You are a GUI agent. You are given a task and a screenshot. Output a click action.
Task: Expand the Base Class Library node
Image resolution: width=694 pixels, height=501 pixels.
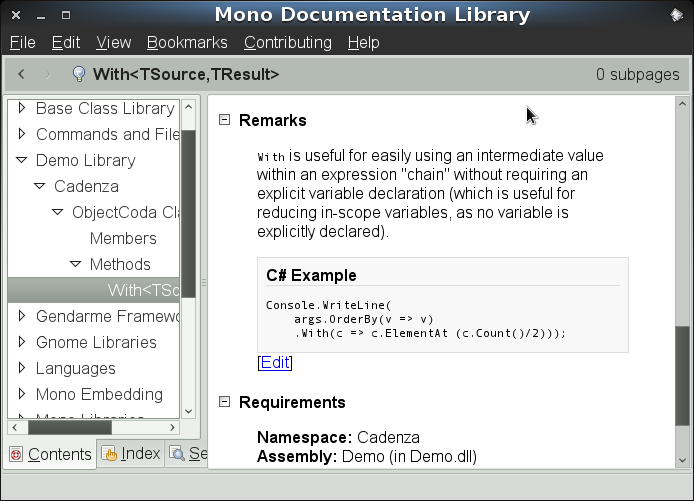[21, 108]
